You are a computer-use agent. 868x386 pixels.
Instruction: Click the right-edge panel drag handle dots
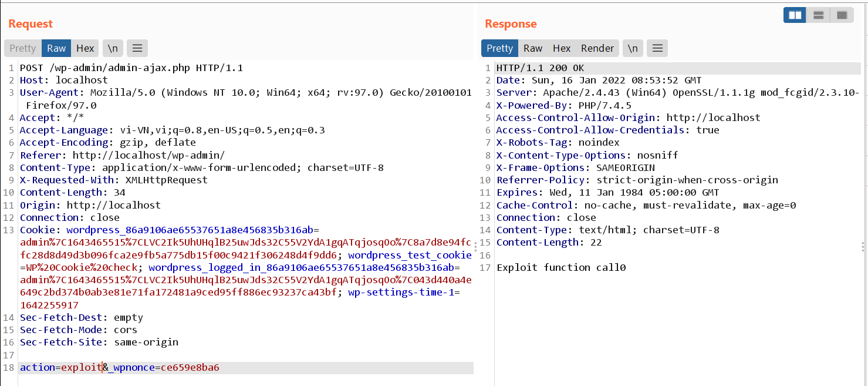(x=863, y=247)
